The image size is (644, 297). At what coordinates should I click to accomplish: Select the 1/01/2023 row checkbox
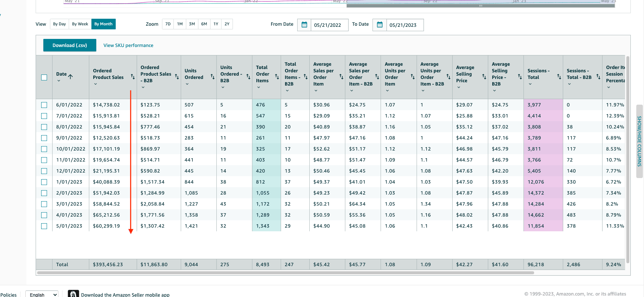44,182
